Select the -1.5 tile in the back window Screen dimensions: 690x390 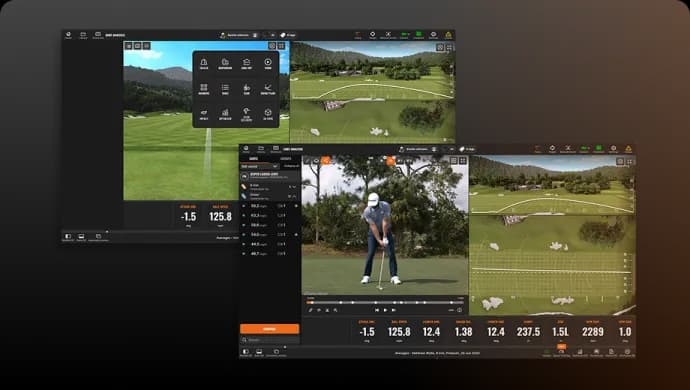[x=188, y=216]
